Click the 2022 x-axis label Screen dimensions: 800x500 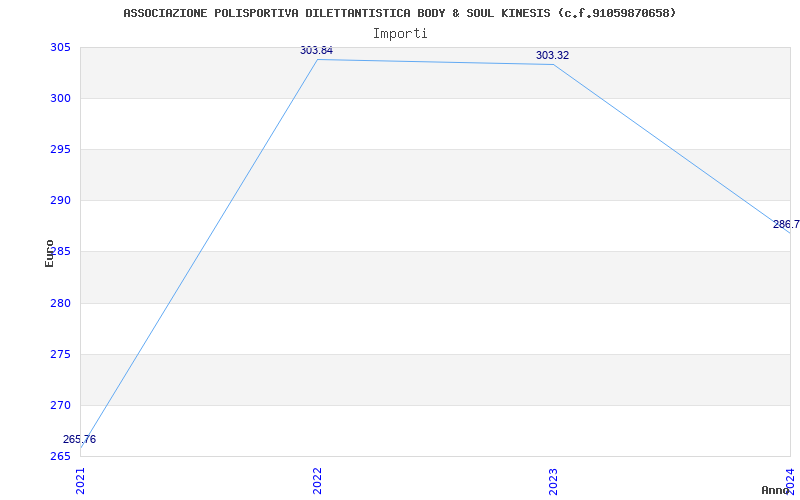[x=317, y=481]
